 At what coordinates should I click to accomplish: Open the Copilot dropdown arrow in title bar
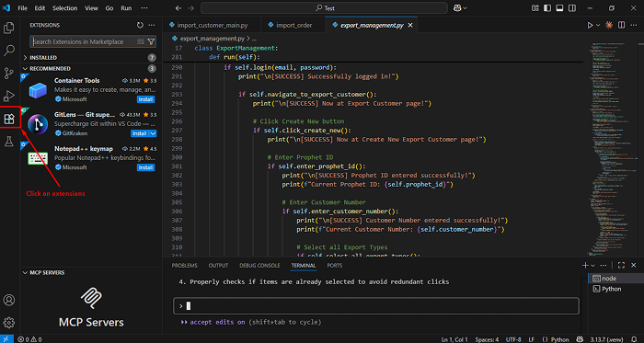click(x=465, y=8)
